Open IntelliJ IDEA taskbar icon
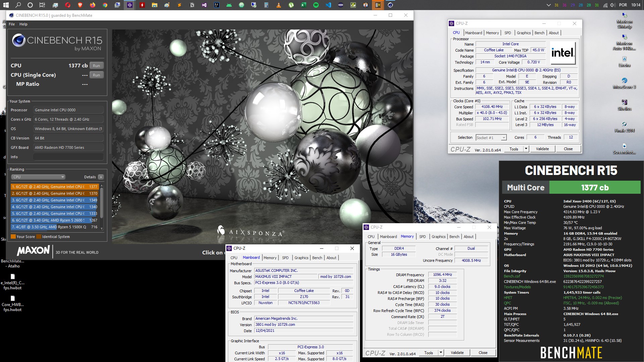Viewport: 644px width, 362px height. [x=217, y=5]
